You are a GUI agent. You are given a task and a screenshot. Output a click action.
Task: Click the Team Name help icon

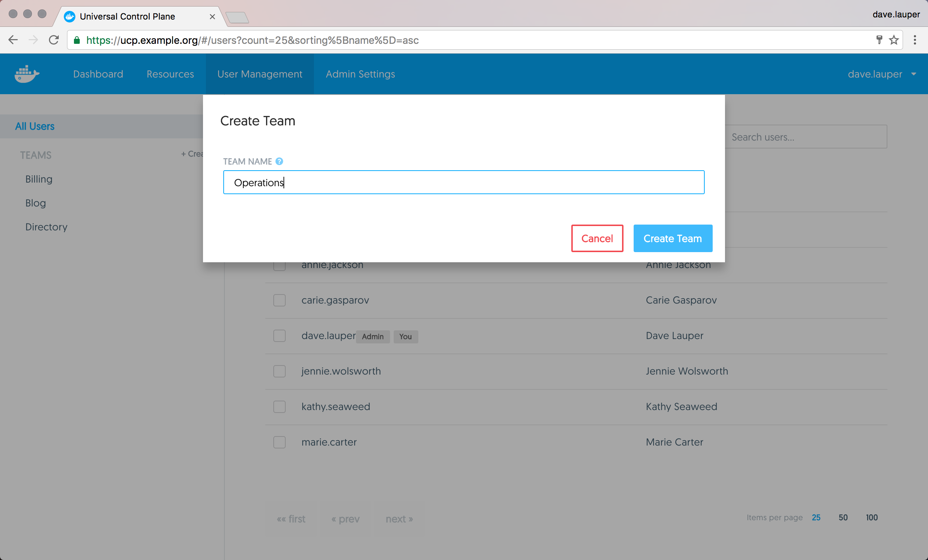pyautogui.click(x=279, y=162)
